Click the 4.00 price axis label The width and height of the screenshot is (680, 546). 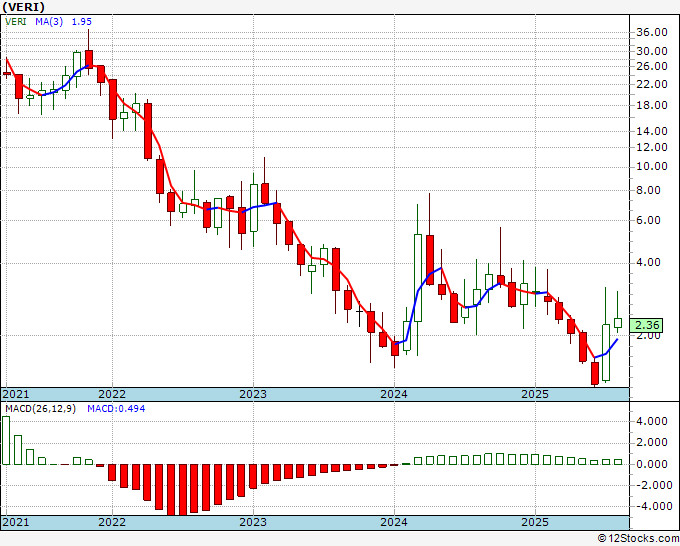pyautogui.click(x=648, y=263)
